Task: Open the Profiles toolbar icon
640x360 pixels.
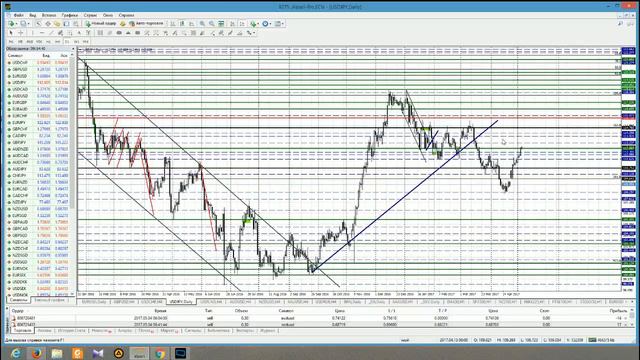Action: 23,24
